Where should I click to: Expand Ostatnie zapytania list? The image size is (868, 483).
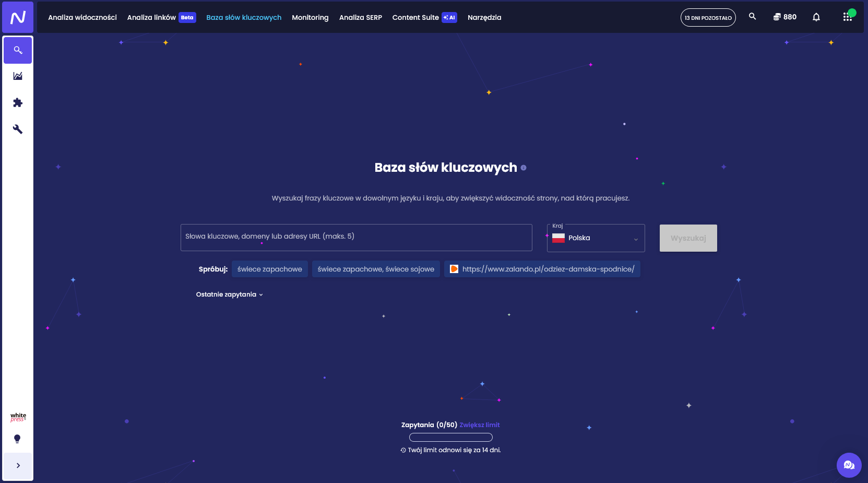tap(229, 294)
